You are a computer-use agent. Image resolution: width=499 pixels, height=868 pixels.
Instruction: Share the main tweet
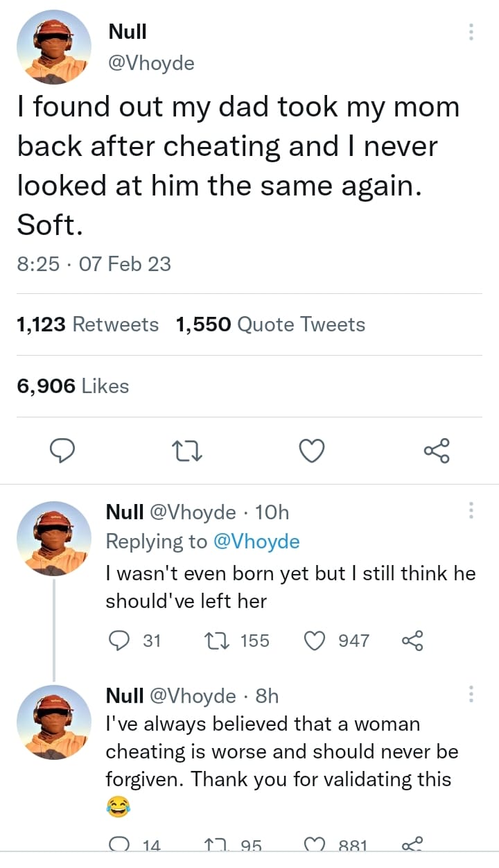(x=437, y=451)
